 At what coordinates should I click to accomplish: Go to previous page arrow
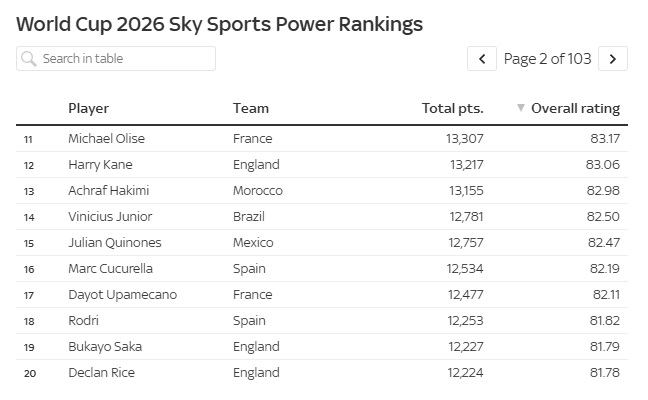point(482,59)
